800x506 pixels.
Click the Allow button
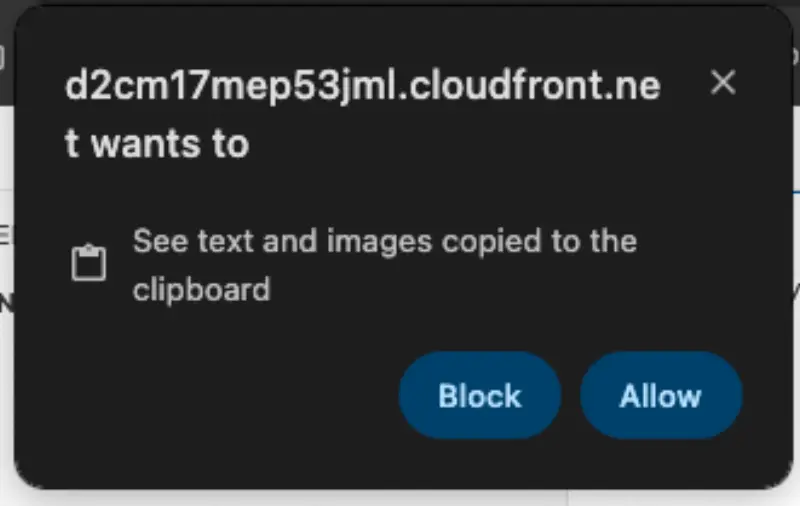click(661, 395)
